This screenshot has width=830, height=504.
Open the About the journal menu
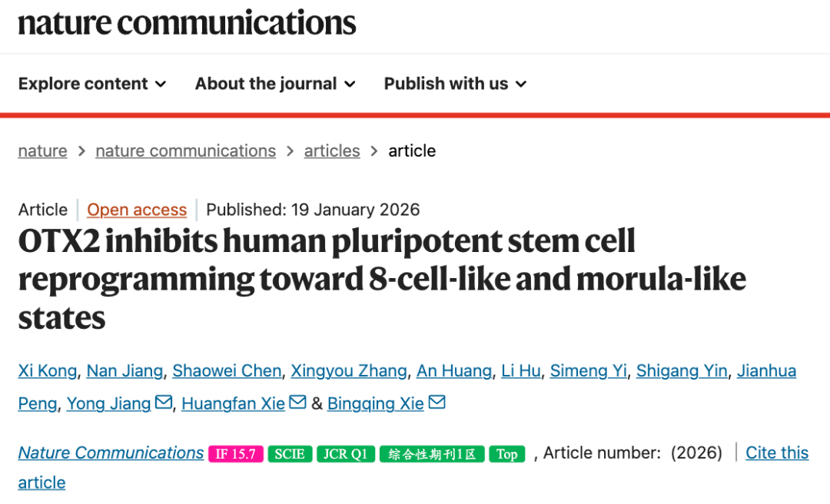(x=275, y=84)
